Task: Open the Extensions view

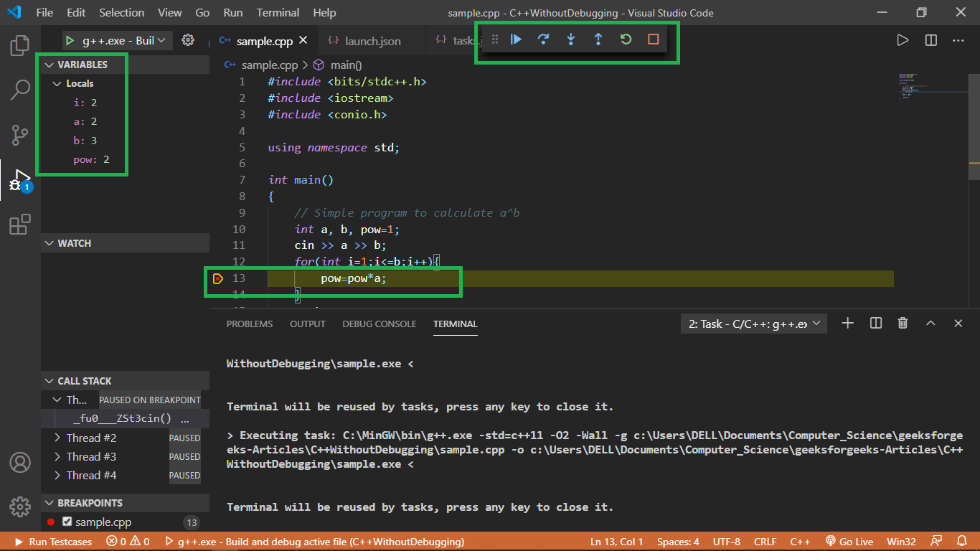Action: tap(20, 225)
